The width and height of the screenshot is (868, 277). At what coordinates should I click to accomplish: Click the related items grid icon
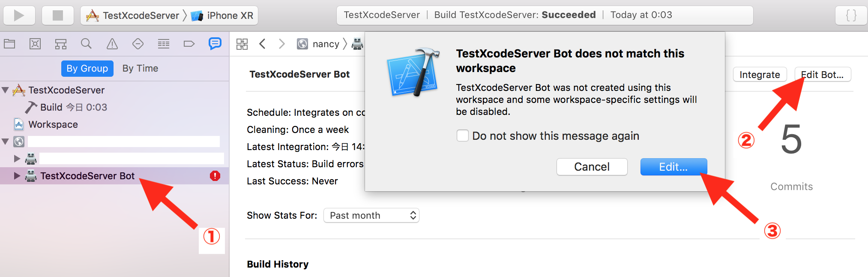tap(242, 44)
